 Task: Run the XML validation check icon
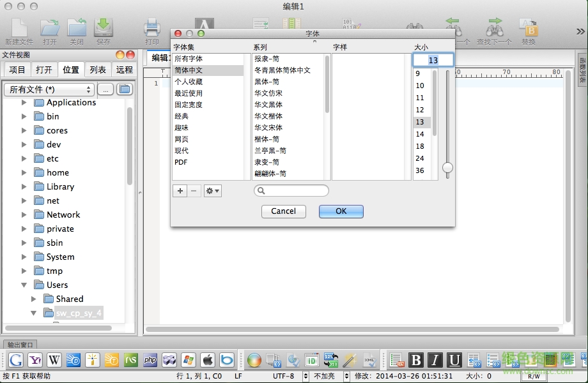tap(369, 360)
